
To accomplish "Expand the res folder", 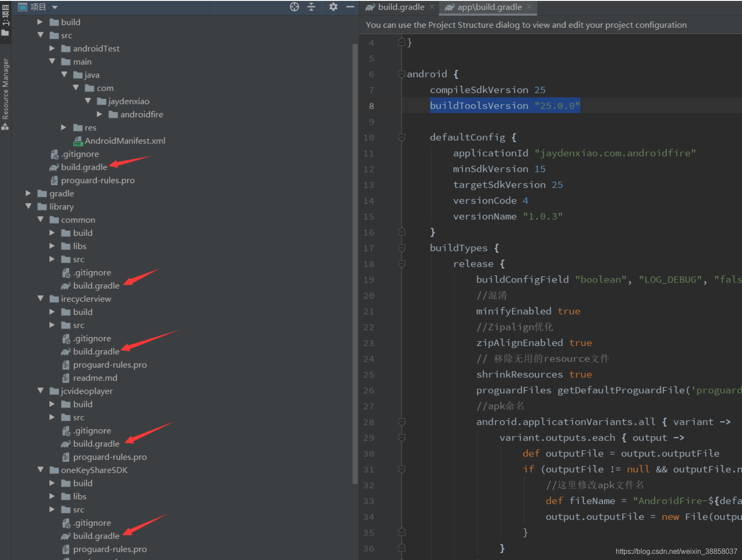I will (64, 128).
